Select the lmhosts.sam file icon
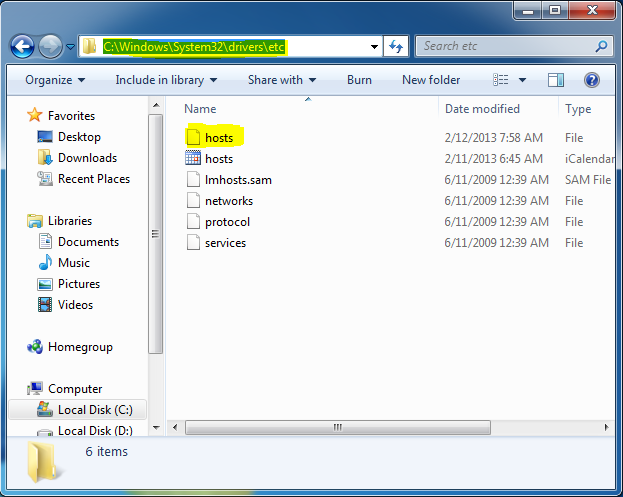 tap(193, 179)
